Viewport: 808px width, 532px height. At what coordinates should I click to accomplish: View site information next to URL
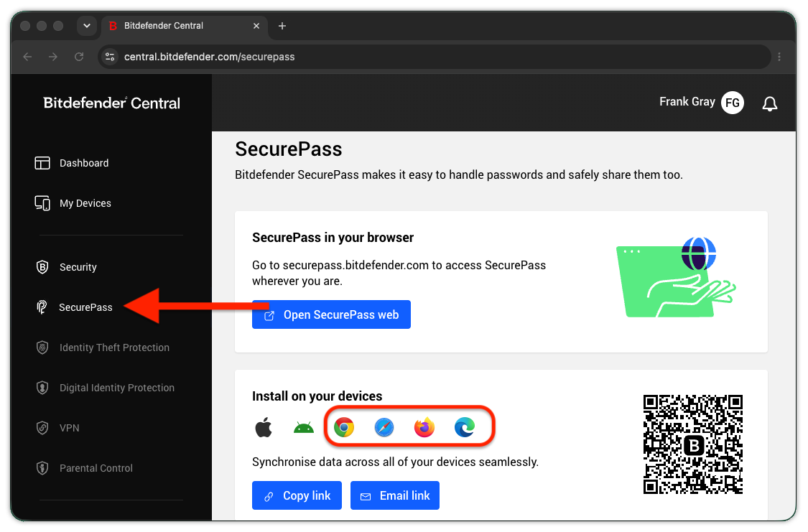click(110, 57)
